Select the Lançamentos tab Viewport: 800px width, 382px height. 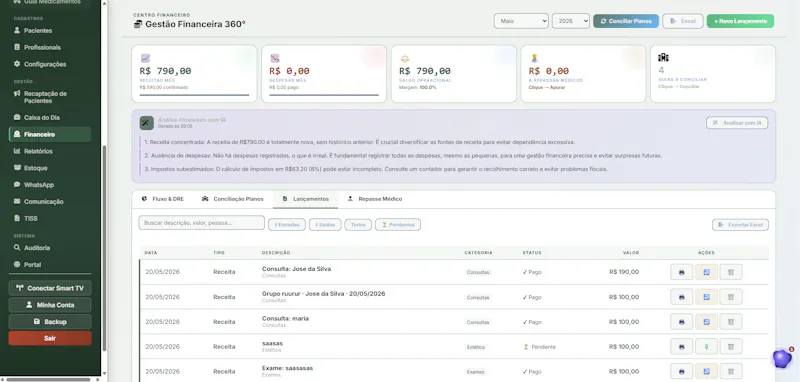[305, 199]
